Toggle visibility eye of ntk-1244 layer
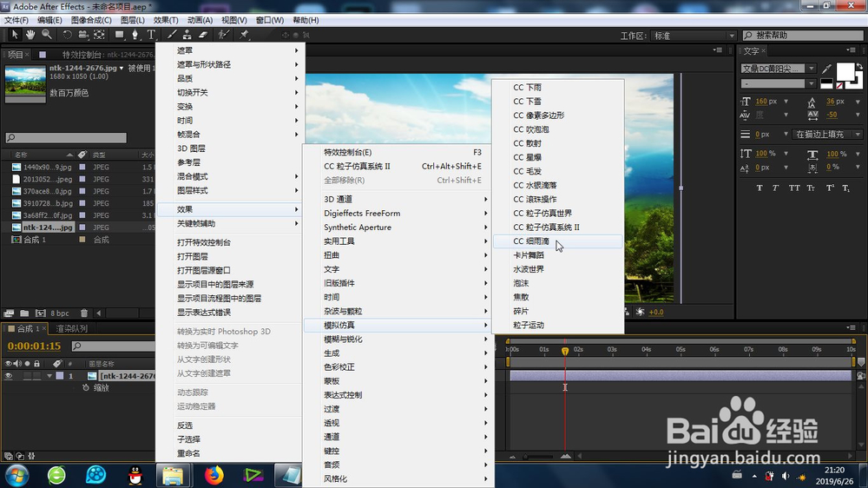Viewport: 868px width, 488px height. (x=9, y=376)
